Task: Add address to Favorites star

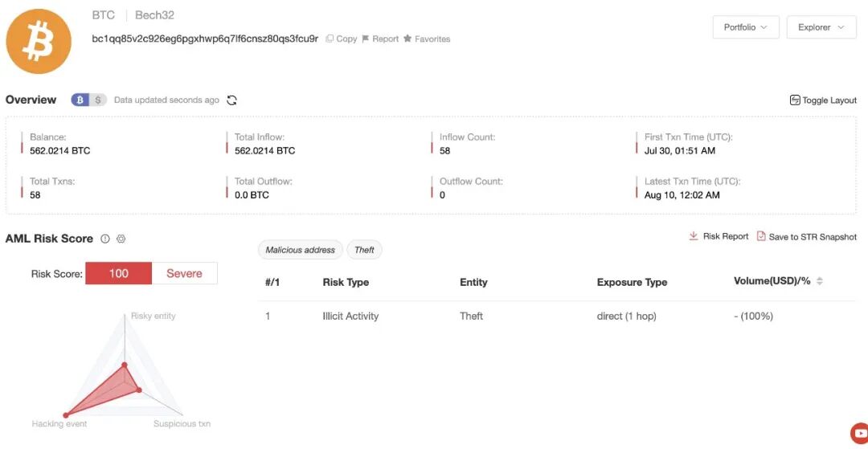Action: [407, 39]
